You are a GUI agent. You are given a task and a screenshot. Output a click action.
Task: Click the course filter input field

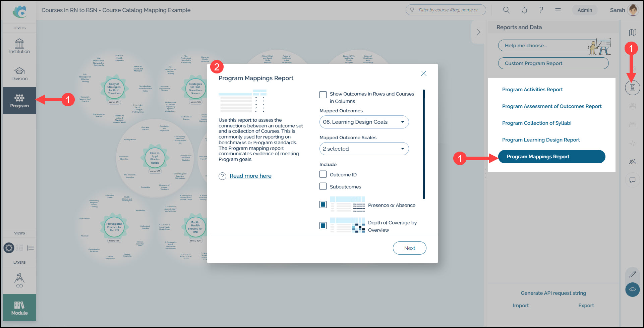tap(448, 10)
